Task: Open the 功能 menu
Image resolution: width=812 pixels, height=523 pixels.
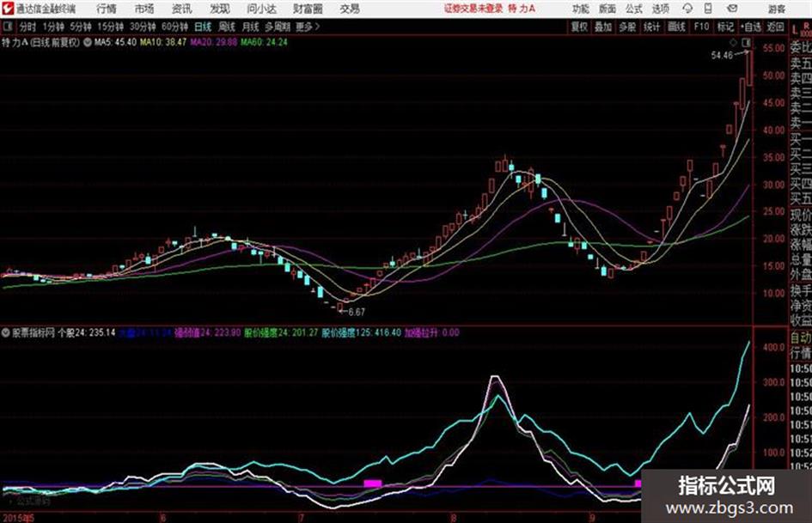Action: tap(581, 9)
